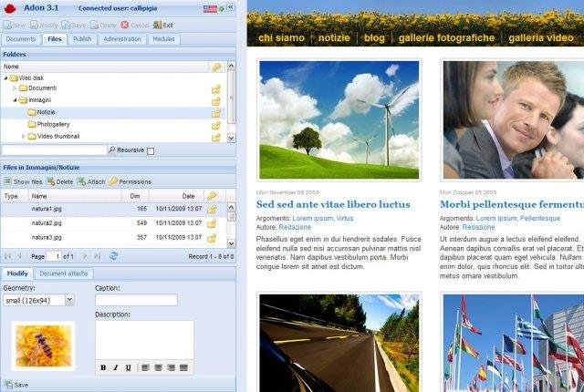Open permissions icon for natura2.jpg

[212, 224]
